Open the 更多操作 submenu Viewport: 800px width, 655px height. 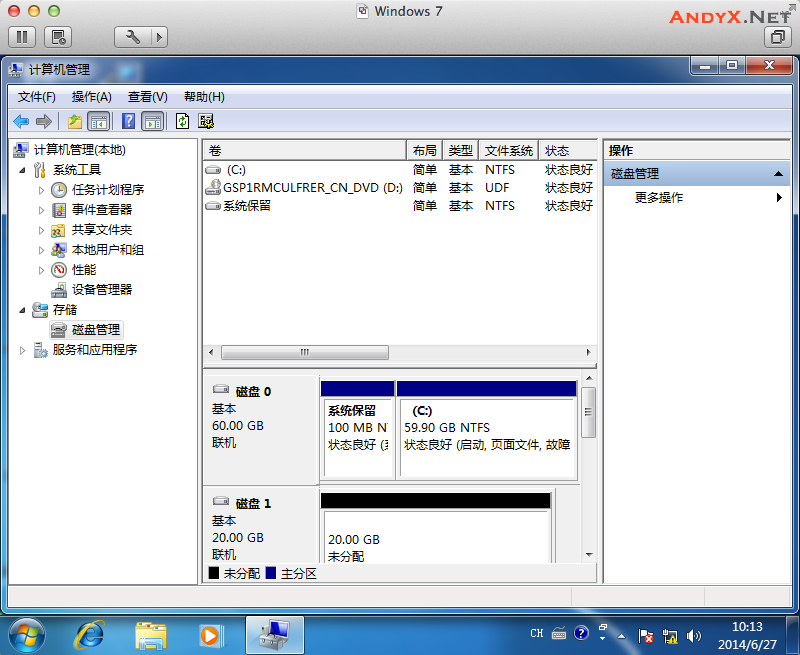[x=697, y=197]
